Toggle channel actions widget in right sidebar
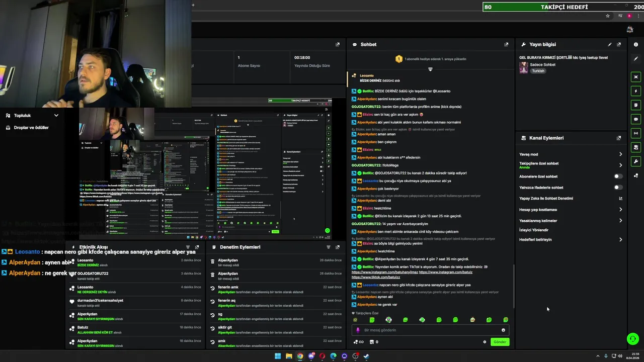The image size is (644, 362). pos(636,147)
